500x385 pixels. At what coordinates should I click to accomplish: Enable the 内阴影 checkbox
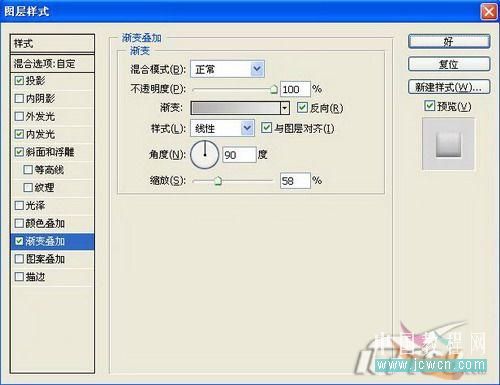click(x=19, y=98)
